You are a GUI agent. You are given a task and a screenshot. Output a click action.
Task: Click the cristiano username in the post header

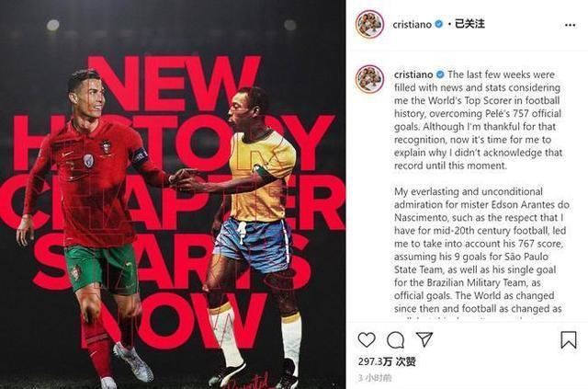[x=413, y=25]
